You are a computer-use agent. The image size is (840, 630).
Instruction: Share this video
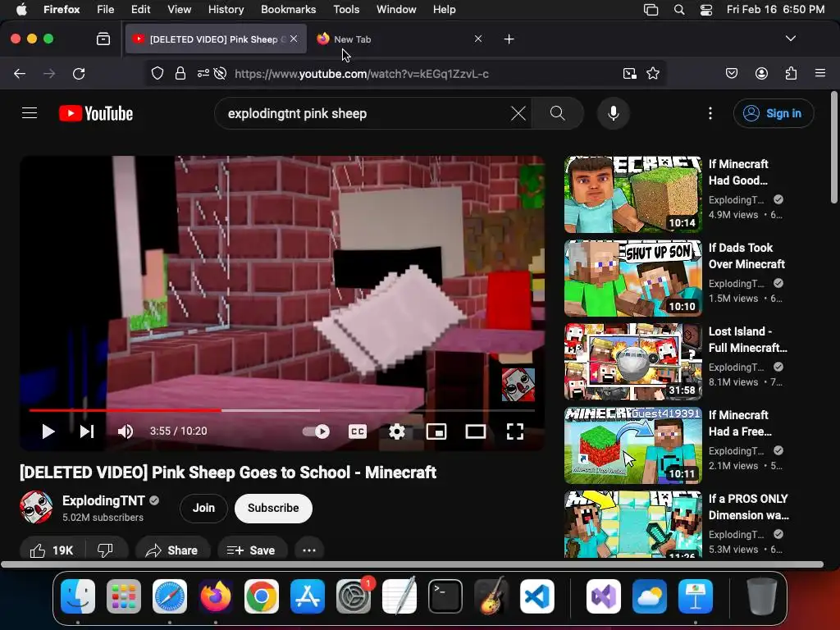pyautogui.click(x=172, y=550)
